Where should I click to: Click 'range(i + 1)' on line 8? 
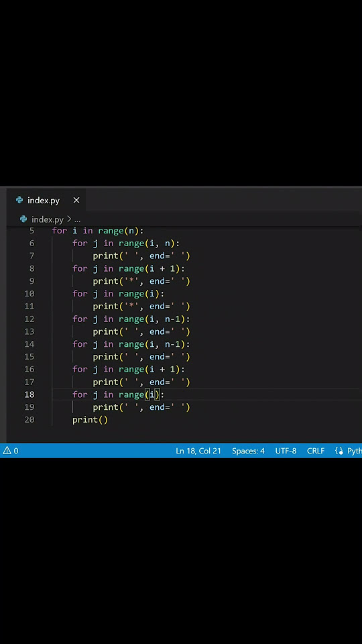[x=149, y=268]
